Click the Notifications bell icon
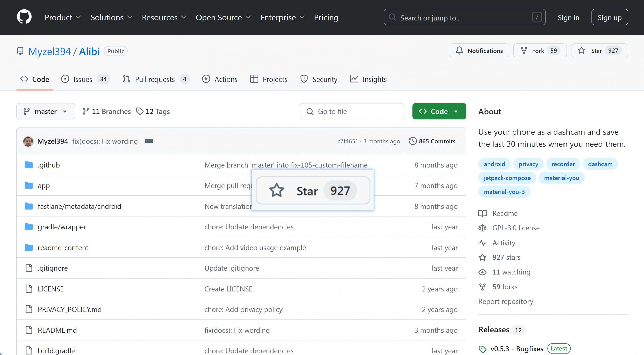This screenshot has width=644, height=355. point(459,51)
